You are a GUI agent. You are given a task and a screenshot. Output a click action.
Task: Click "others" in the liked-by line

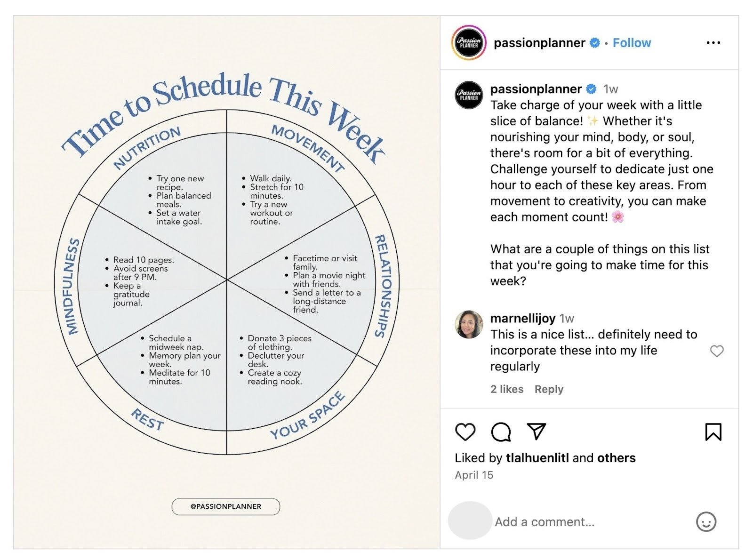pos(616,457)
